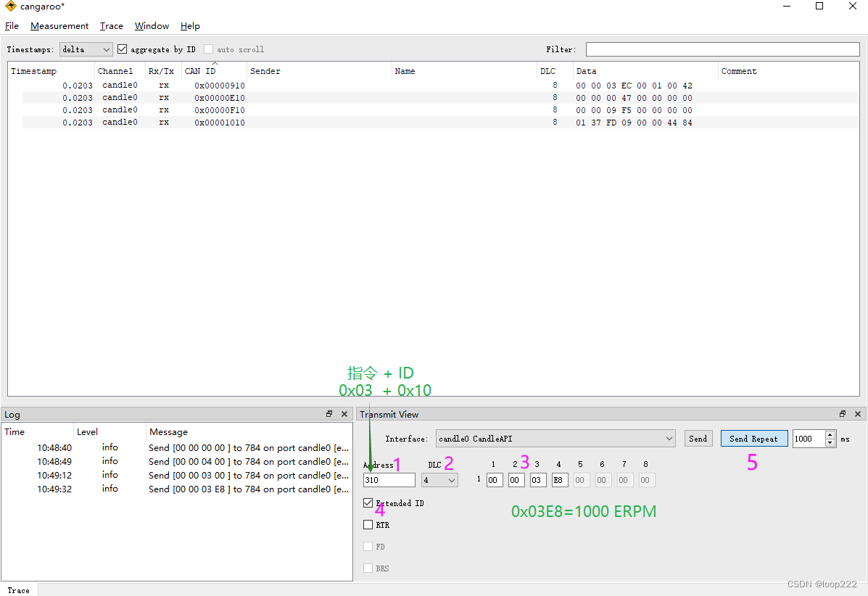Click the Send button
The height and width of the screenshot is (596, 868).
698,439
